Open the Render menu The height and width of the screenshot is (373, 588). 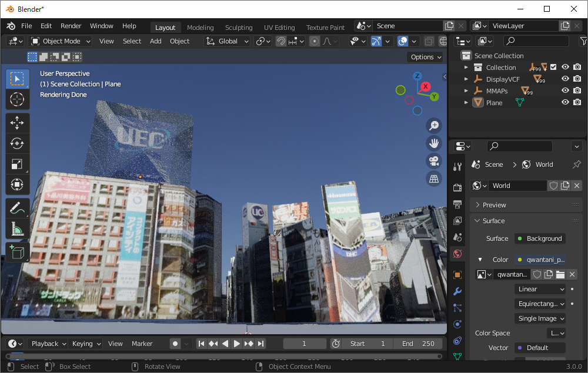tap(71, 26)
